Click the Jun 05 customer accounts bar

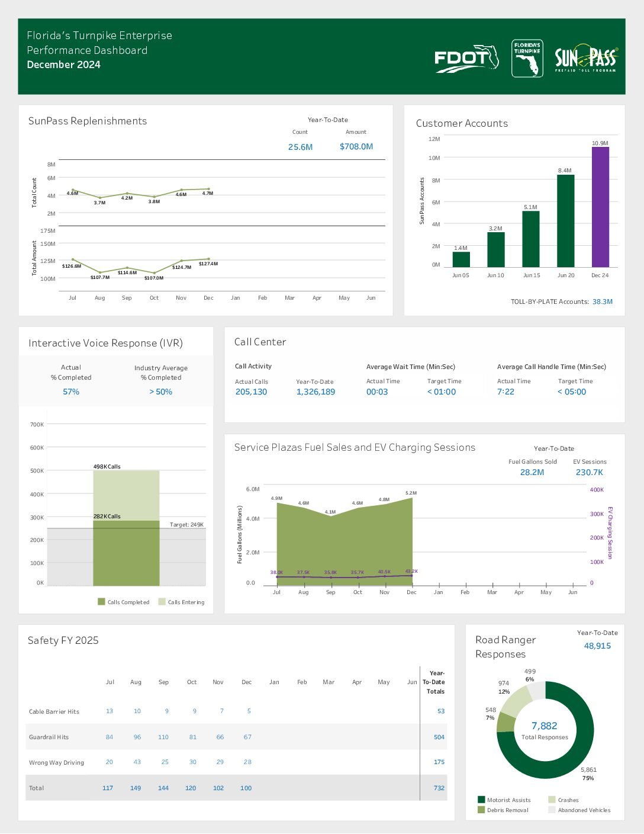click(x=461, y=259)
